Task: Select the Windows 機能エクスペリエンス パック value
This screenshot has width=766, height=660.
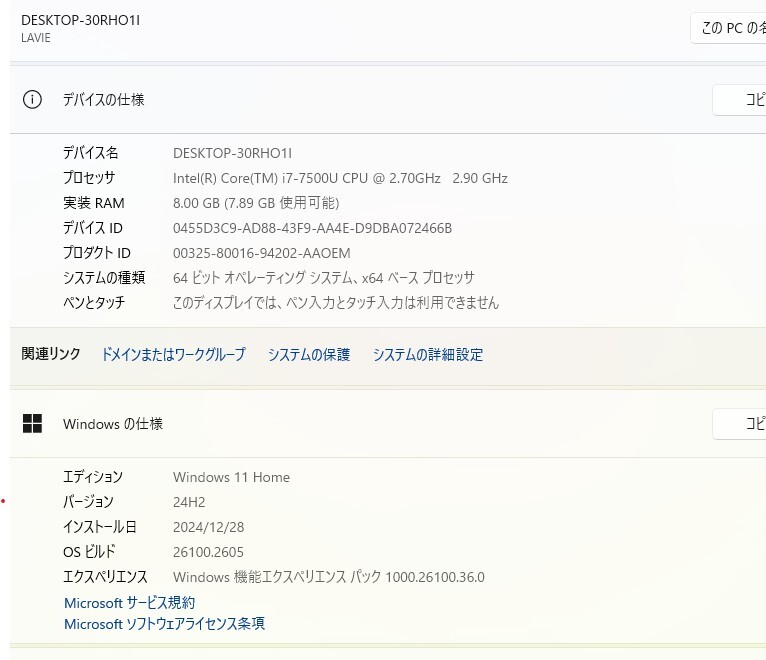Action: 329,577
